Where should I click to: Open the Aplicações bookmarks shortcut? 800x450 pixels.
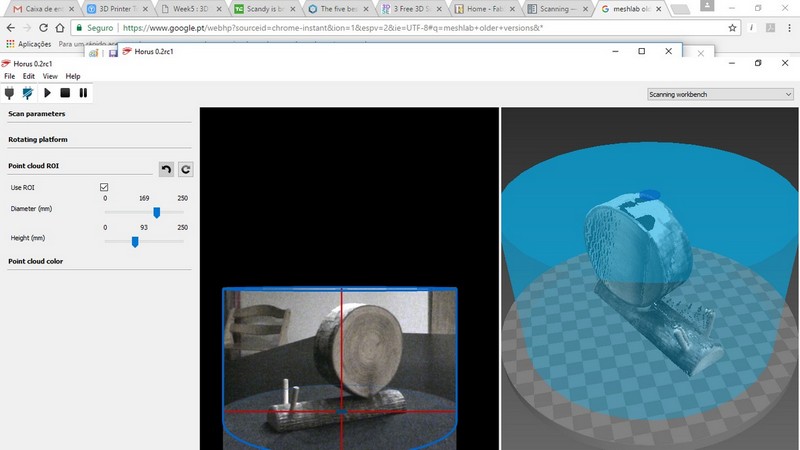coord(29,44)
